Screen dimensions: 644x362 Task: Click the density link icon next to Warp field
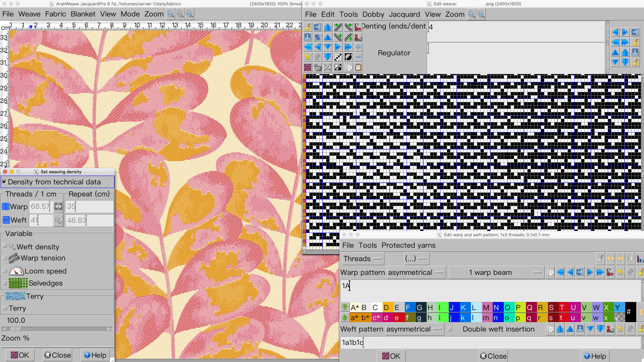(58, 207)
